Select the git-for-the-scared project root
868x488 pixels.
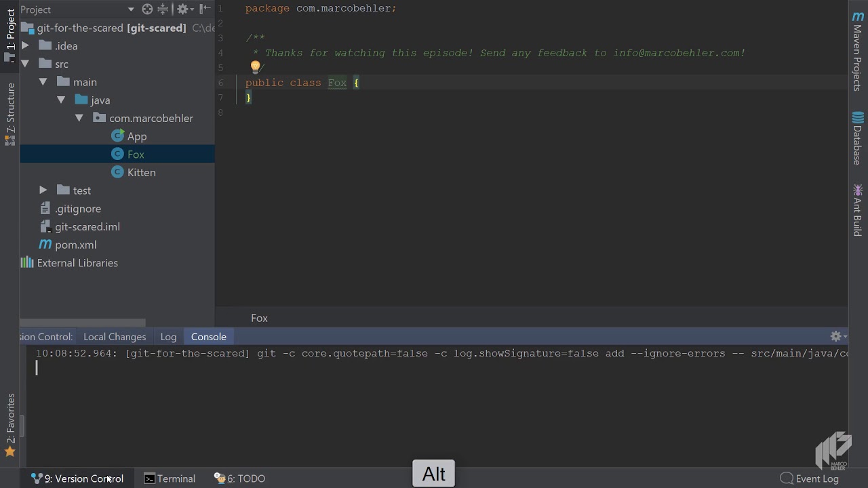[111, 28]
